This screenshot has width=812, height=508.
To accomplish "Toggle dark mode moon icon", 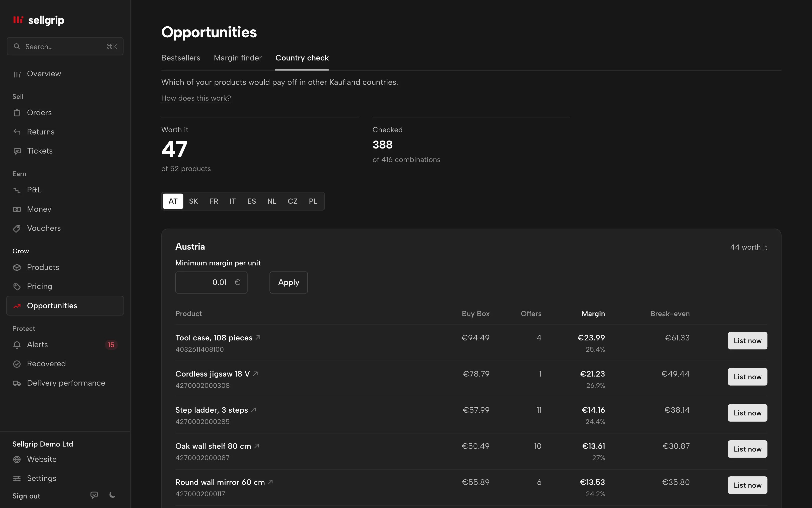I will click(x=113, y=495).
